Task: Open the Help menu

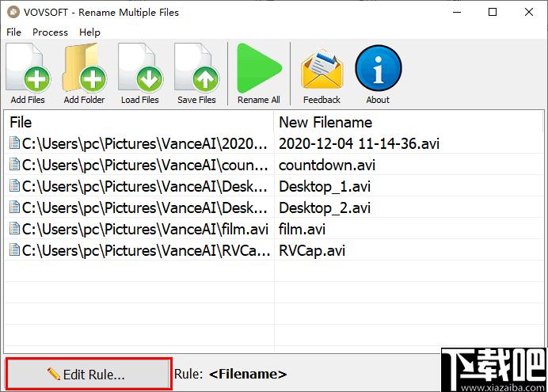Action: click(x=89, y=32)
